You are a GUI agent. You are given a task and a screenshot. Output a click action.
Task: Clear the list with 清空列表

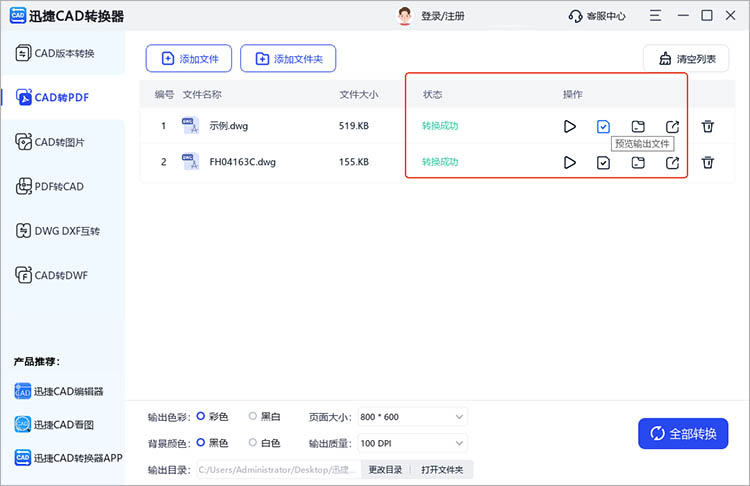686,58
